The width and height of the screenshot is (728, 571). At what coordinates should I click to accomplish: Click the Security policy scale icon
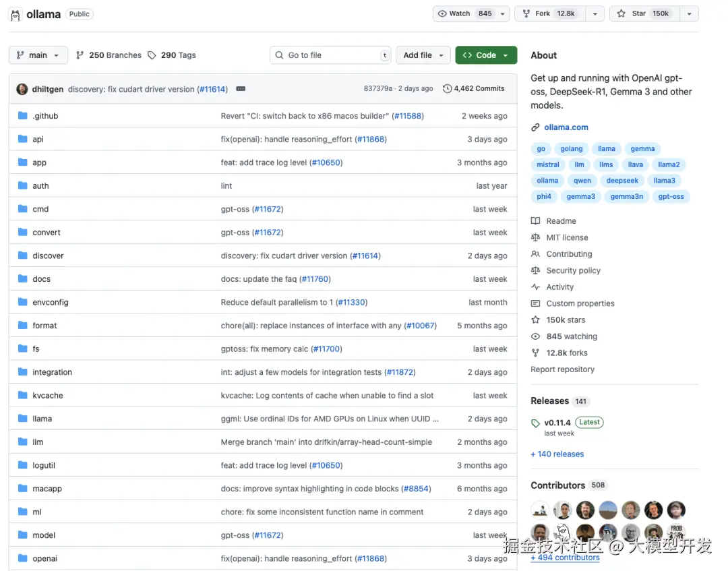tap(535, 270)
